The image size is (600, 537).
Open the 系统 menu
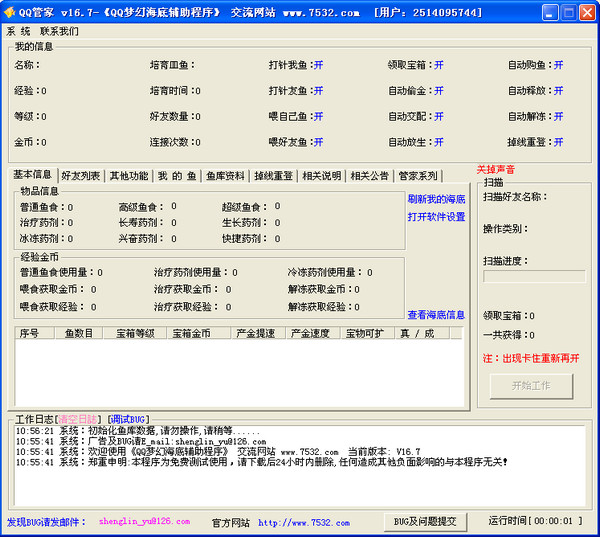tap(18, 31)
